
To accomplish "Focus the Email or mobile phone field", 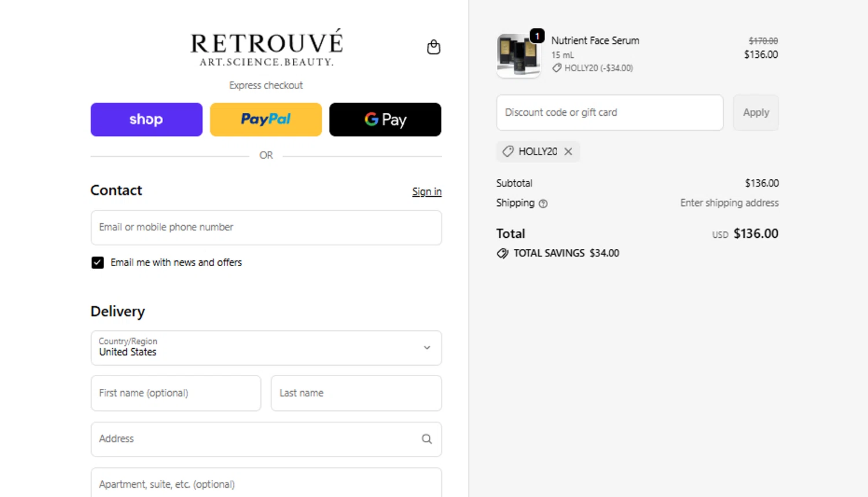I will coord(266,227).
